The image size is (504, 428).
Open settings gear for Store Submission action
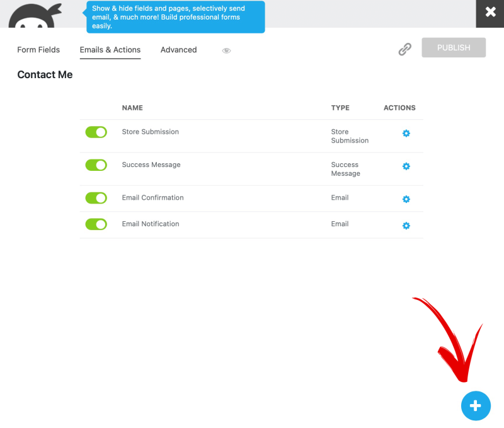[406, 133]
